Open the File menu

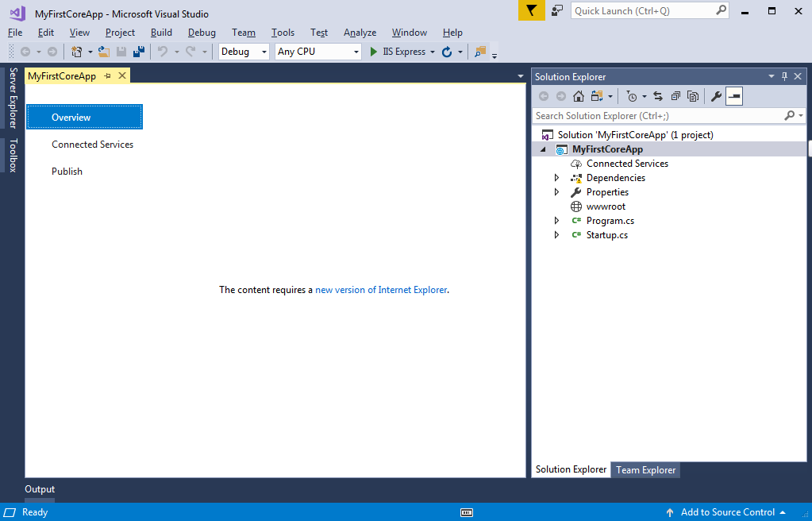[15, 33]
